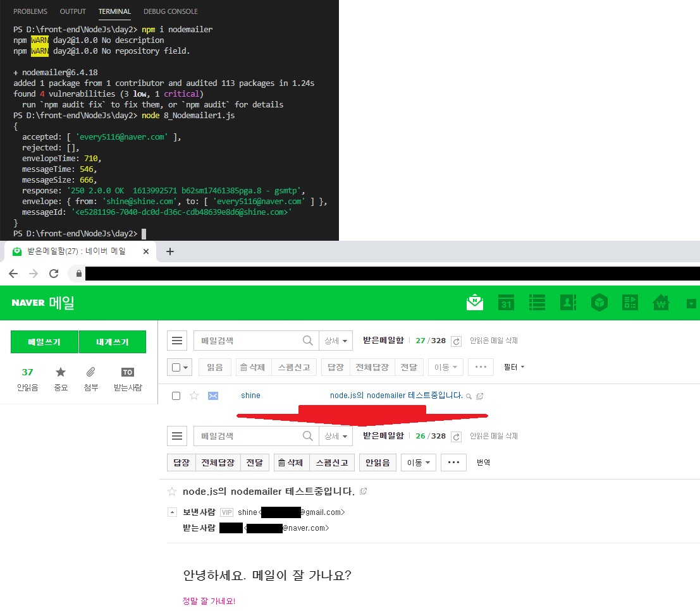
Task: Open the mail envelope icon in green header
Action: pyautogui.click(x=474, y=303)
